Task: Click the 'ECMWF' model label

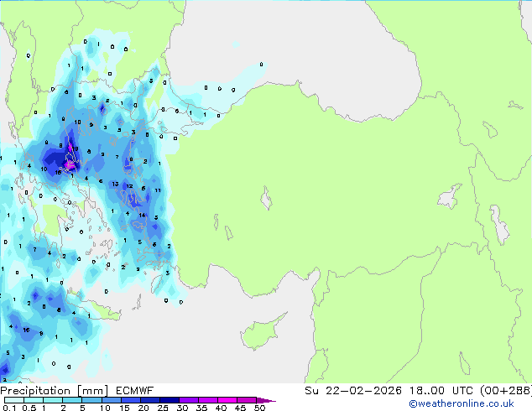Action: pos(135,391)
